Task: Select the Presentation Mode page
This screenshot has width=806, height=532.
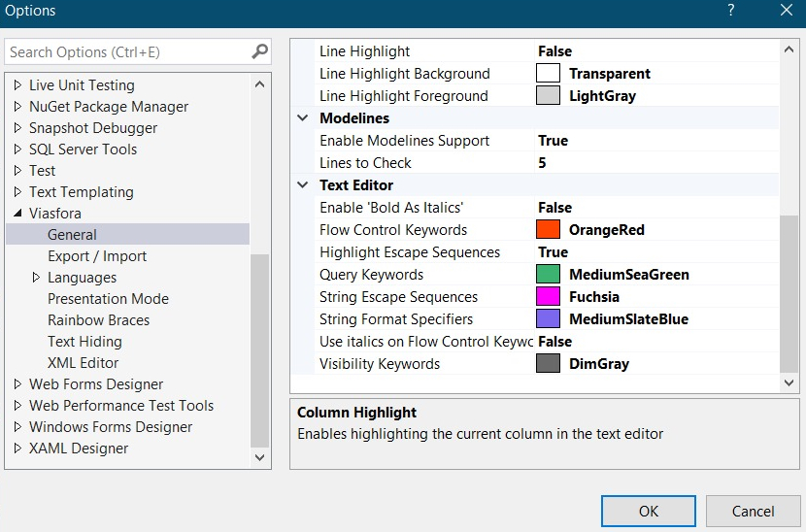Action: coord(108,299)
